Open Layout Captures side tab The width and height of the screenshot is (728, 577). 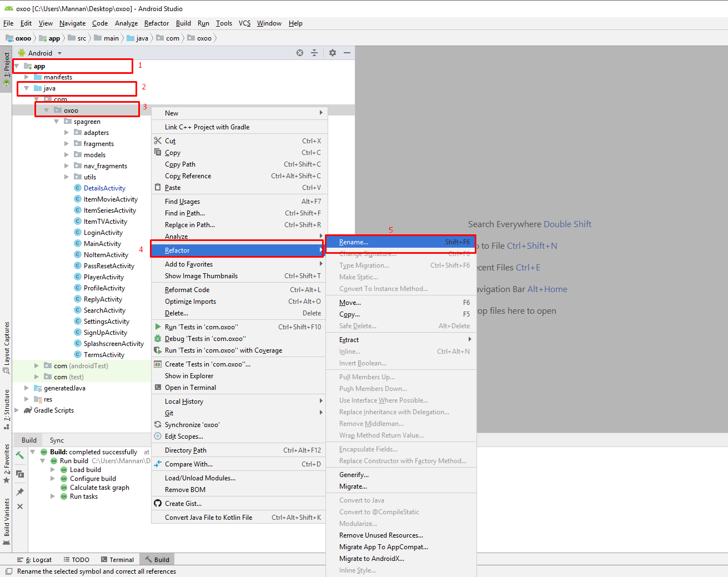click(x=7, y=347)
